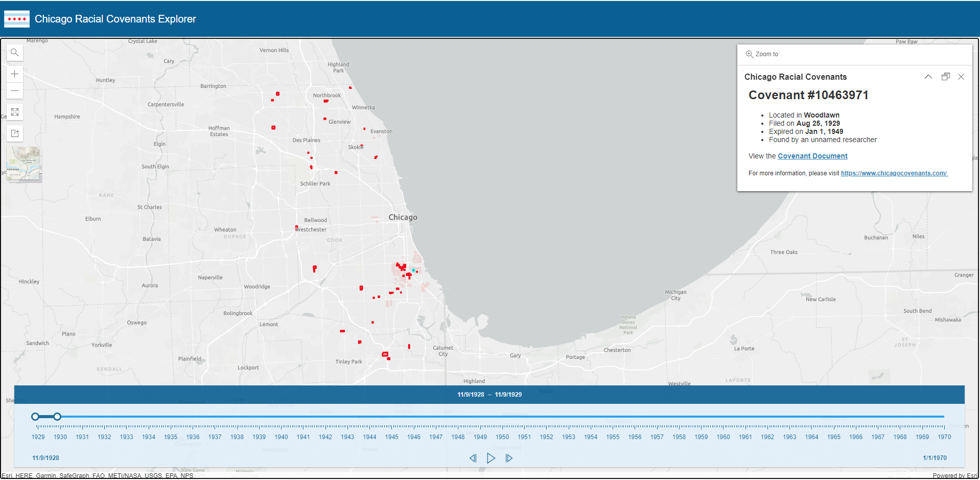Collapse the Covenant #10463971 popup

(x=928, y=76)
